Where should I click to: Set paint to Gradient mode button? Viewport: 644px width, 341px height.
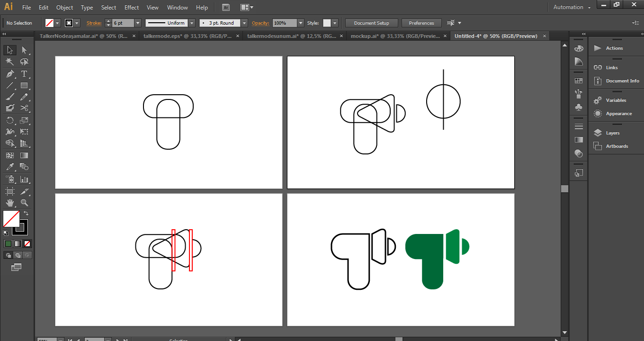click(18, 243)
